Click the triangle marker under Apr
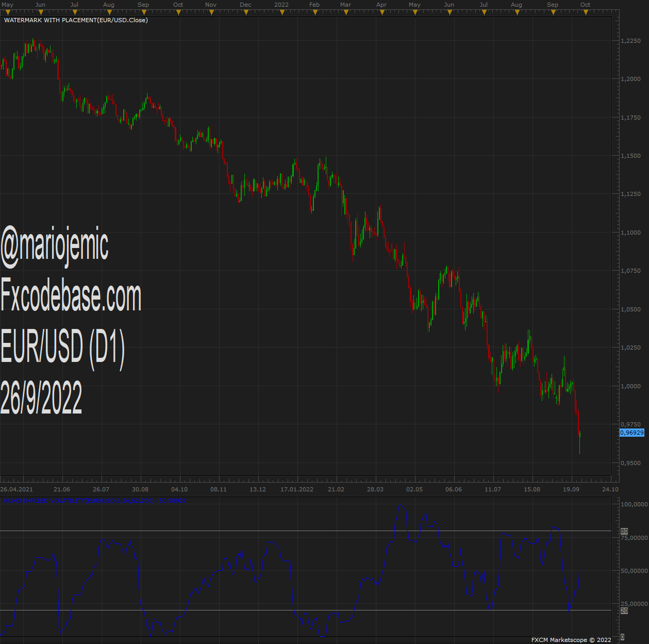This screenshot has width=649, height=644. pyautogui.click(x=381, y=12)
